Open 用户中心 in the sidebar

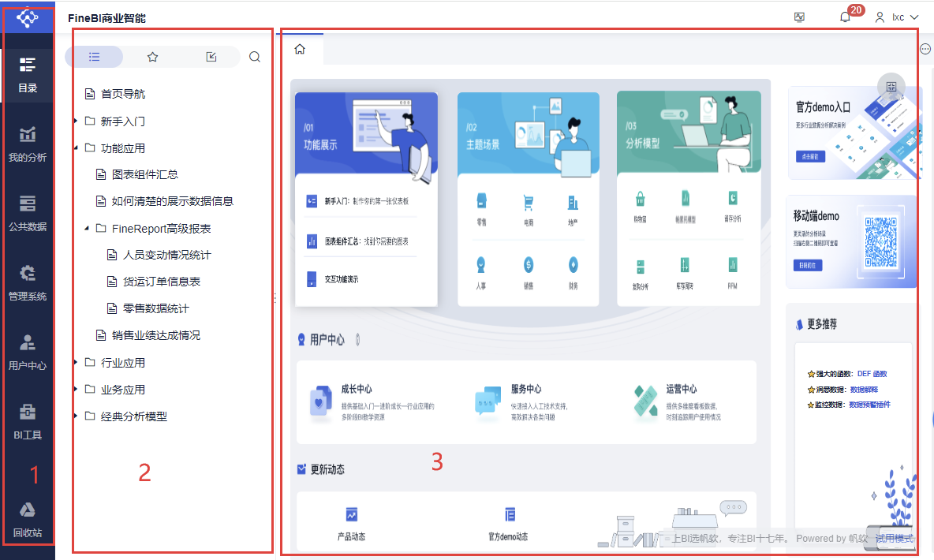coord(28,353)
